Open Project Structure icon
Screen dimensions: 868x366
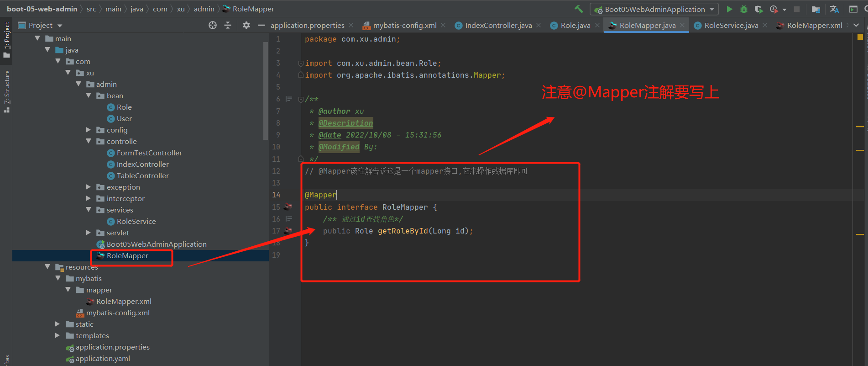pyautogui.click(x=816, y=9)
